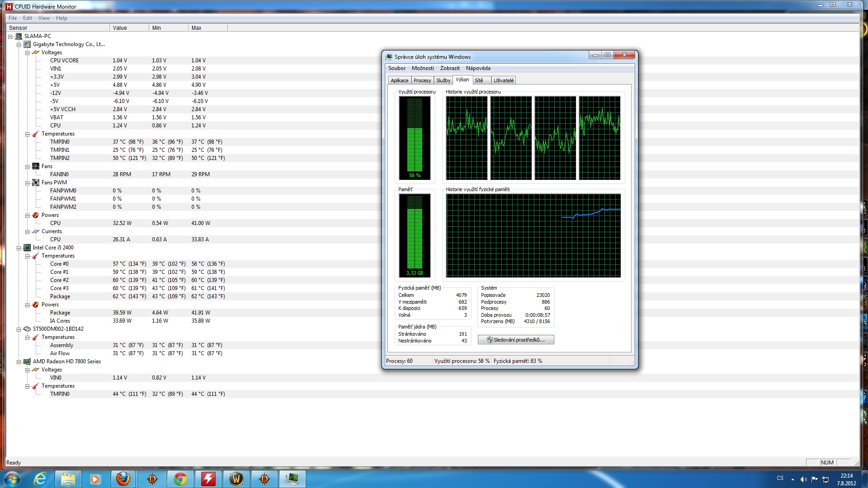This screenshot has width=868, height=488.
Task: Switch to the Procesy tab
Action: (422, 80)
